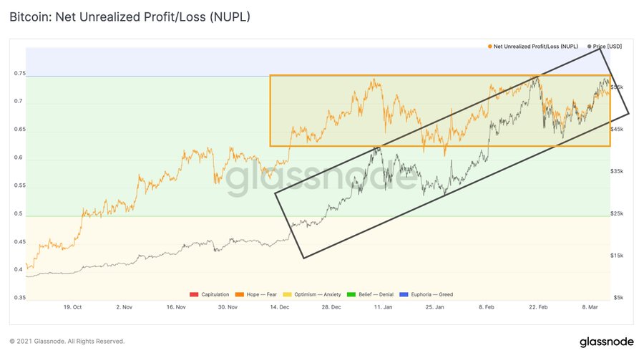644x358 pixels.
Task: Click the blue Euphoria — Greed swatch
Action: pos(404,294)
